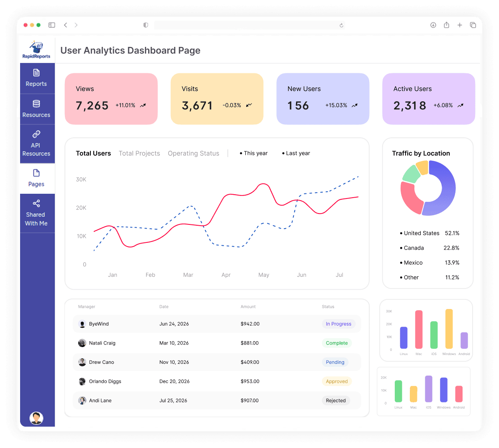Toggle the browser sidebar panel icon
Screen dimensions: 499x448
pyautogui.click(x=51, y=25)
